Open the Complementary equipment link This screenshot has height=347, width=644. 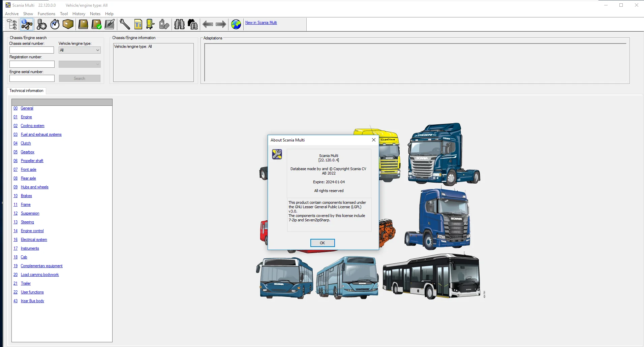pos(41,266)
